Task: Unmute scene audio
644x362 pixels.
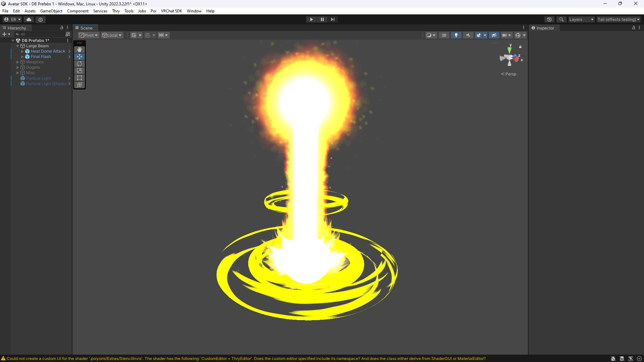Action: click(468, 35)
